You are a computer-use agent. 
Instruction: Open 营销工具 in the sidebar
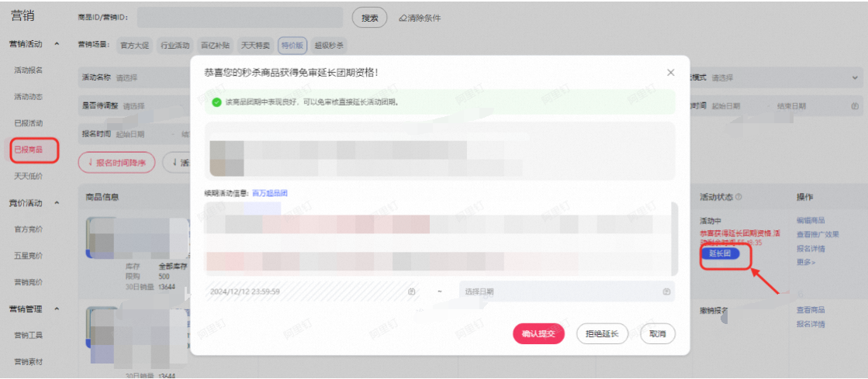[28, 336]
